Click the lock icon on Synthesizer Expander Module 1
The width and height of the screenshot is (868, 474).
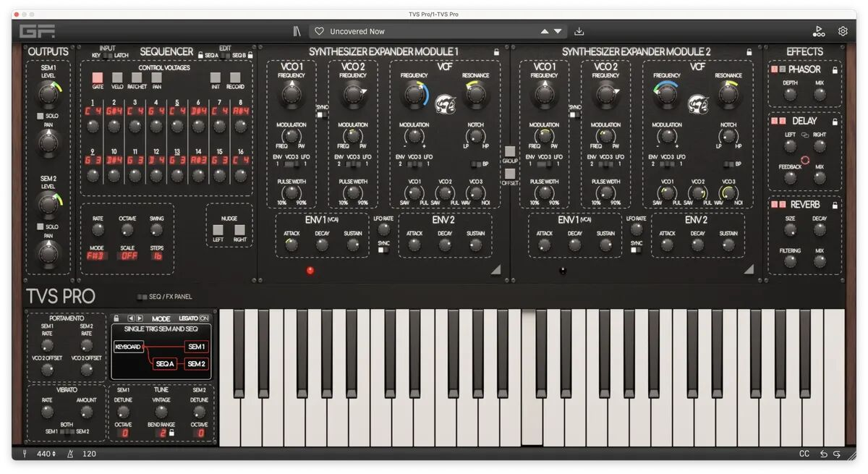pos(496,52)
